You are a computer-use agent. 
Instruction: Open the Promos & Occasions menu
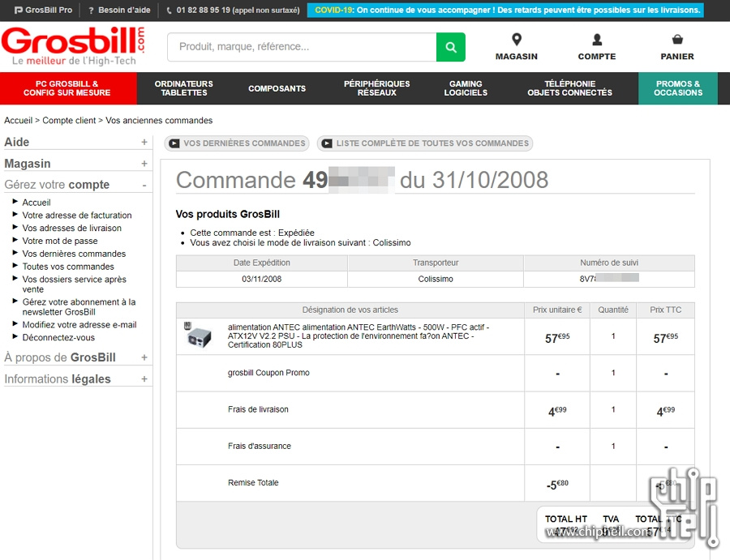678,88
